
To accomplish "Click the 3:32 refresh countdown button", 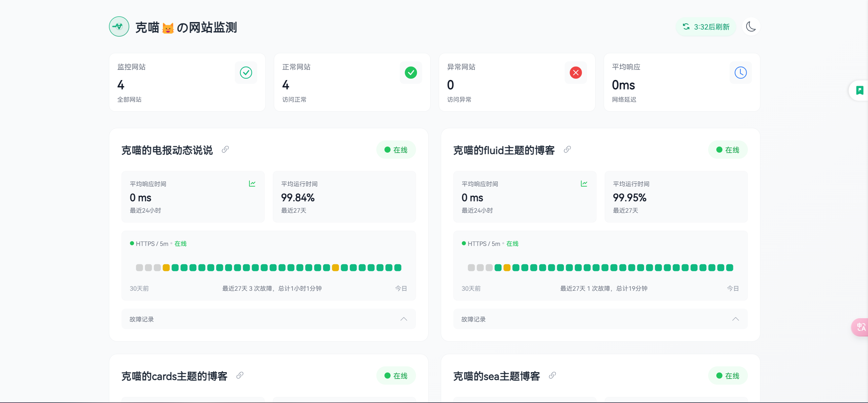I will click(x=706, y=27).
